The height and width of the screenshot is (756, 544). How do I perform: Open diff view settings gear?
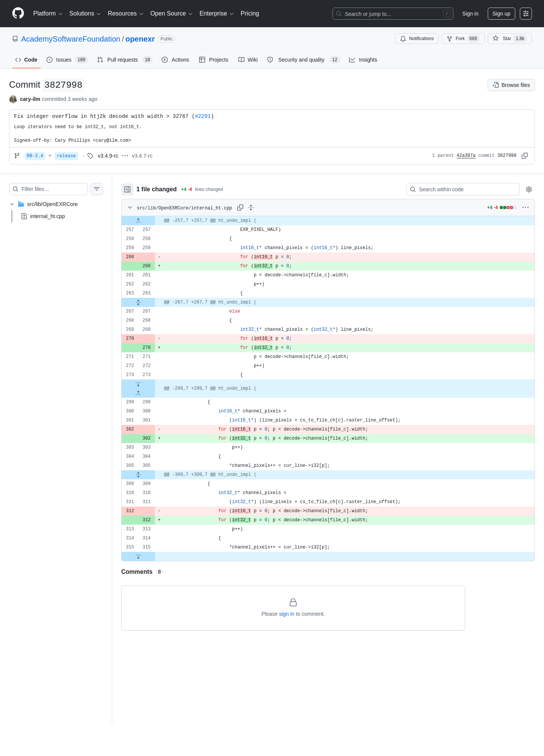(x=529, y=189)
